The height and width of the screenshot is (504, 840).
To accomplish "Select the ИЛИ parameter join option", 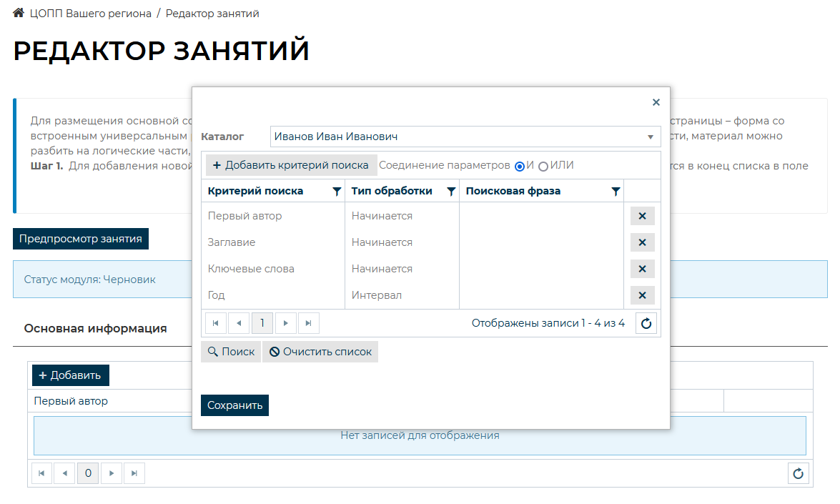I will click(543, 166).
